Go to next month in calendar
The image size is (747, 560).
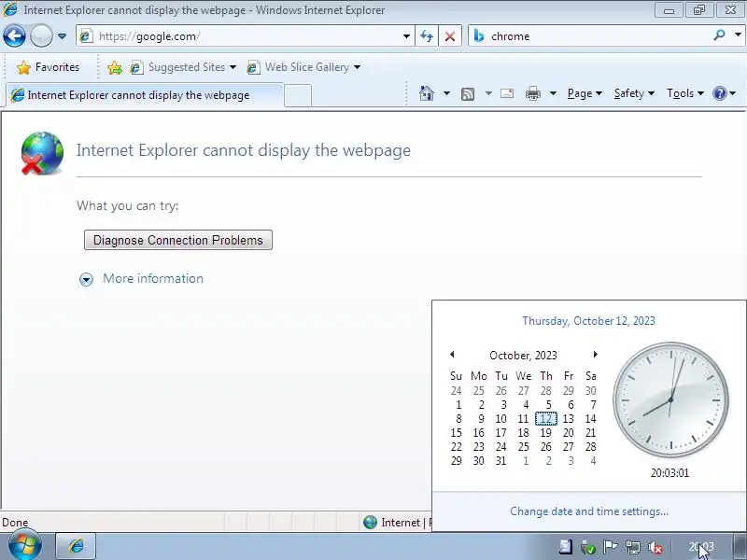coord(595,355)
